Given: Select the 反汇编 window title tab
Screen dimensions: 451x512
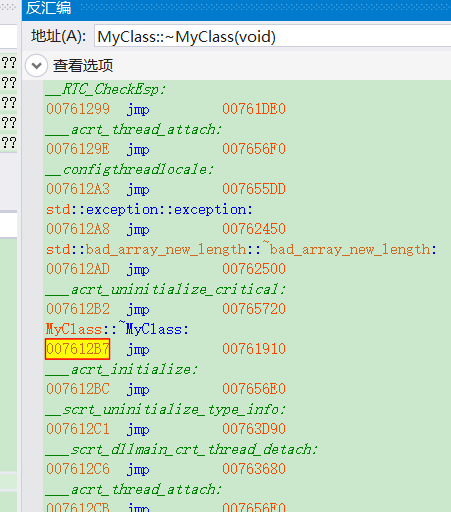Looking at the screenshot, I should (x=49, y=8).
